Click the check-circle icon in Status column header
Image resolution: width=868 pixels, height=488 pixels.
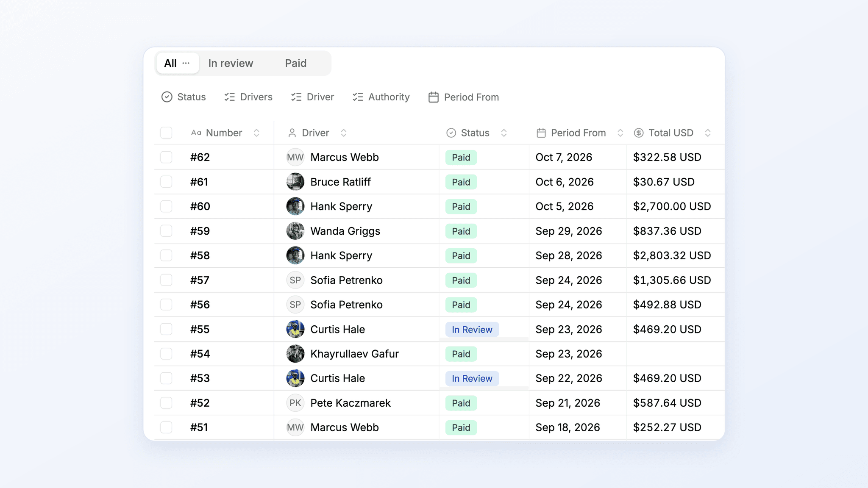point(451,133)
